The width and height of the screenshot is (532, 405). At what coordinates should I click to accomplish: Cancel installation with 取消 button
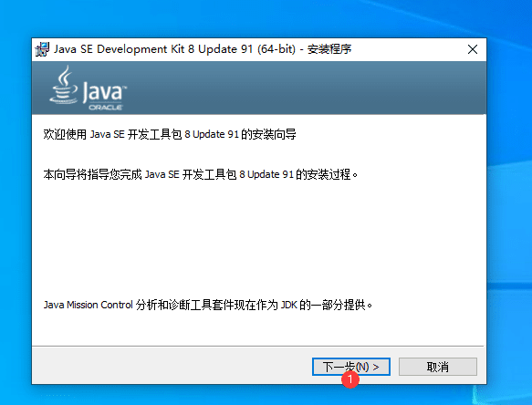click(438, 367)
